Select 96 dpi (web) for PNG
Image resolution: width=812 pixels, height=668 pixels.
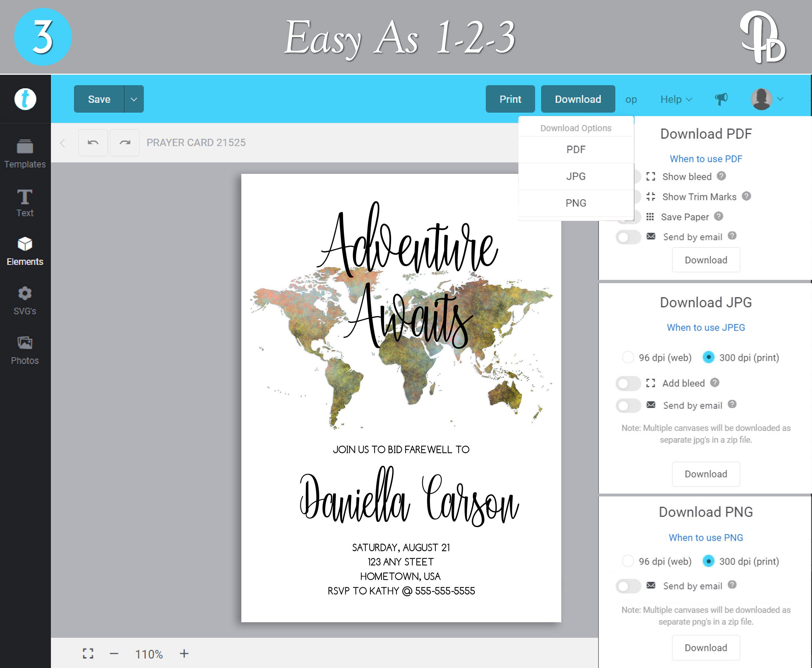tap(628, 561)
